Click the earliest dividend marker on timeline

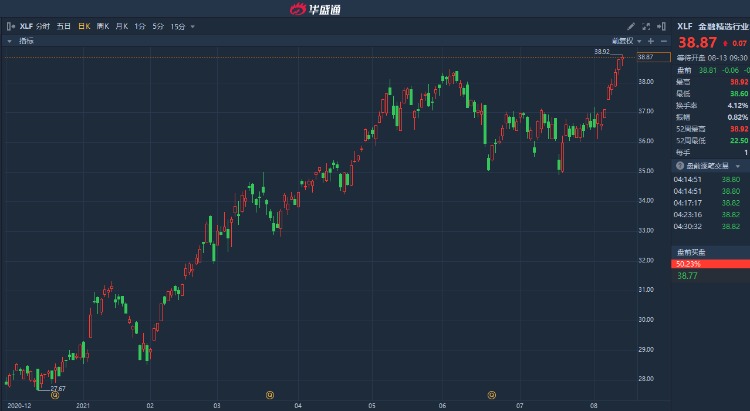click(x=56, y=396)
